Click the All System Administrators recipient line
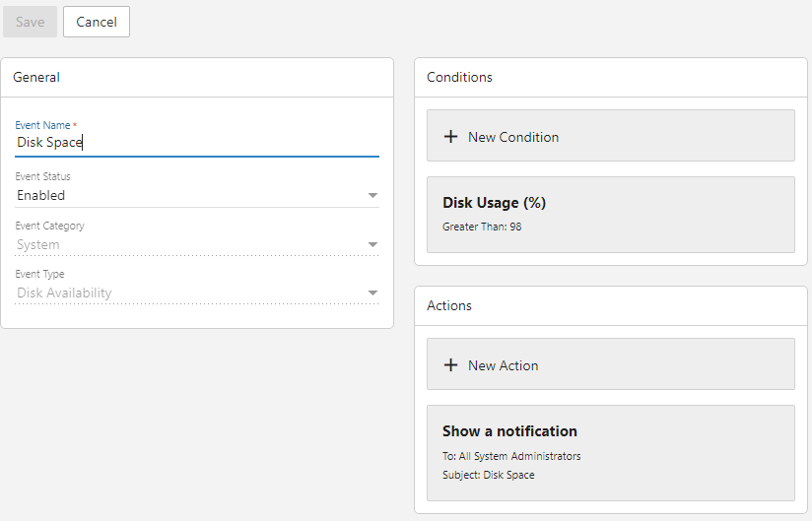The width and height of the screenshot is (812, 521). (x=511, y=456)
